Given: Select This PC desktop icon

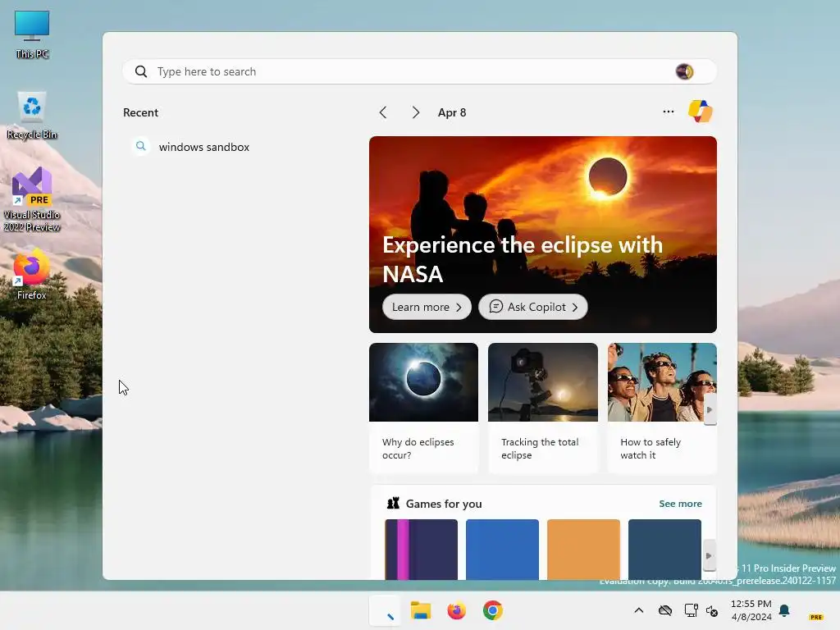Looking at the screenshot, I should pyautogui.click(x=32, y=34).
